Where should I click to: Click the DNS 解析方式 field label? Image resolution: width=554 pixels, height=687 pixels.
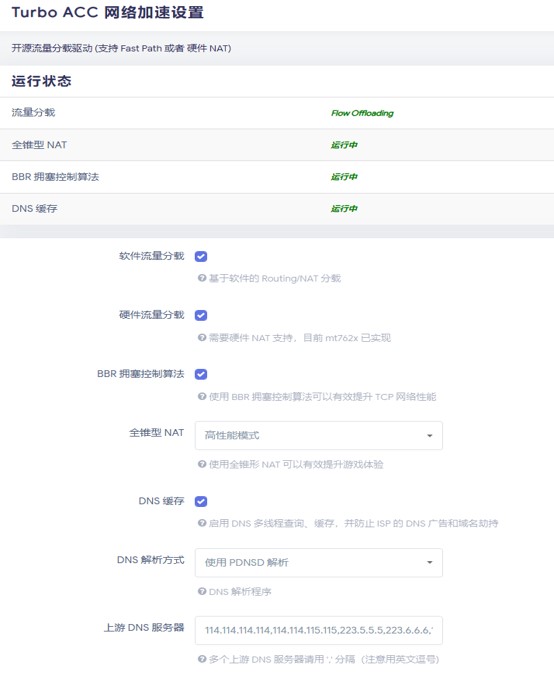tap(151, 560)
